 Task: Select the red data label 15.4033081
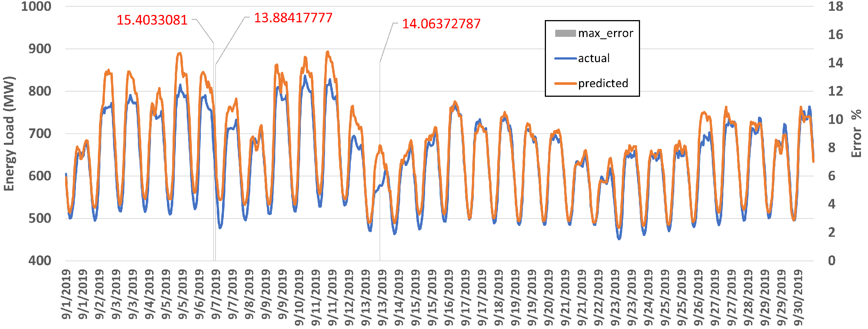(x=152, y=20)
